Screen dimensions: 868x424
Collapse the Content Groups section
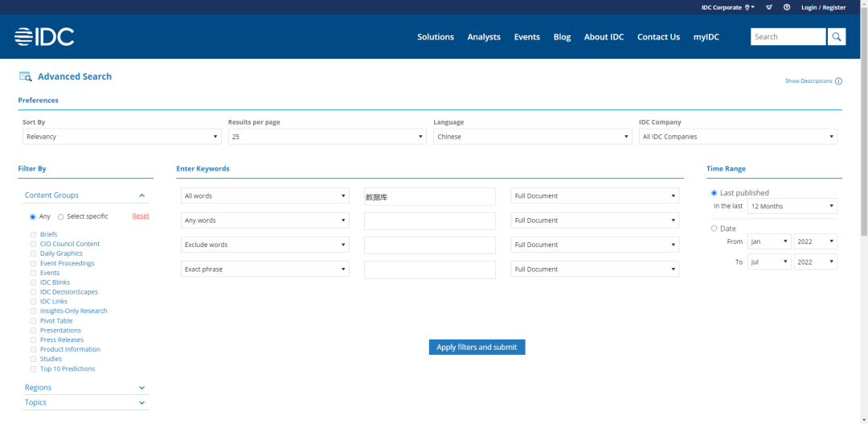[x=141, y=195]
